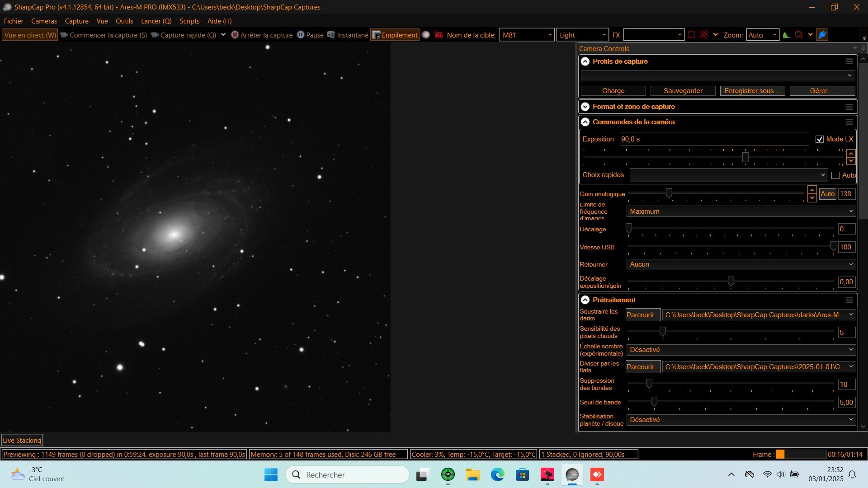The height and width of the screenshot is (488, 868).
Task: Click the blue lightning FX stretch icon
Action: coord(822,35)
